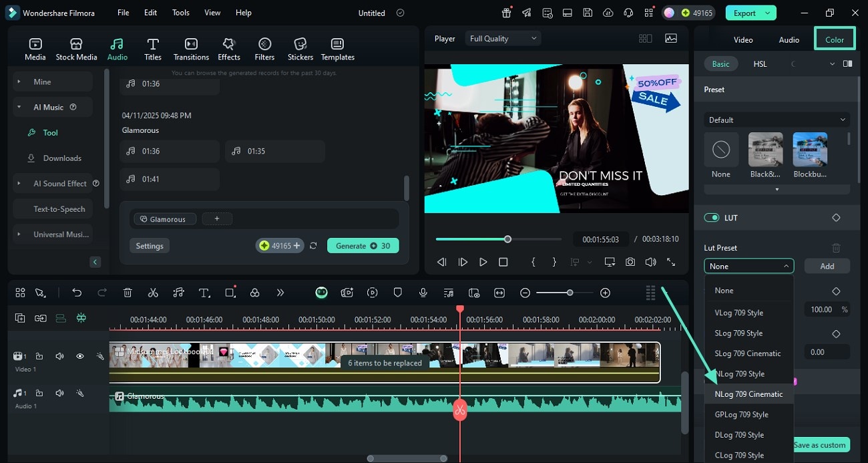
Task: Toggle Video 1 track visibility eye
Action: [80, 356]
